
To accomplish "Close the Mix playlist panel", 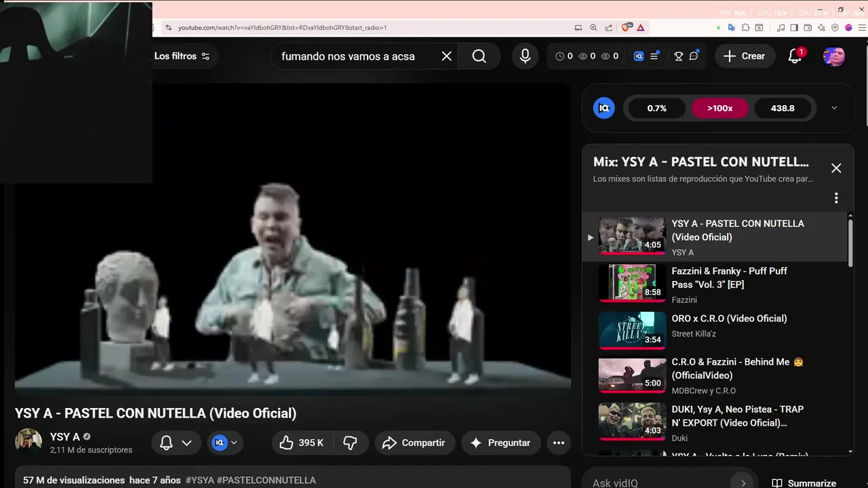I will [836, 168].
